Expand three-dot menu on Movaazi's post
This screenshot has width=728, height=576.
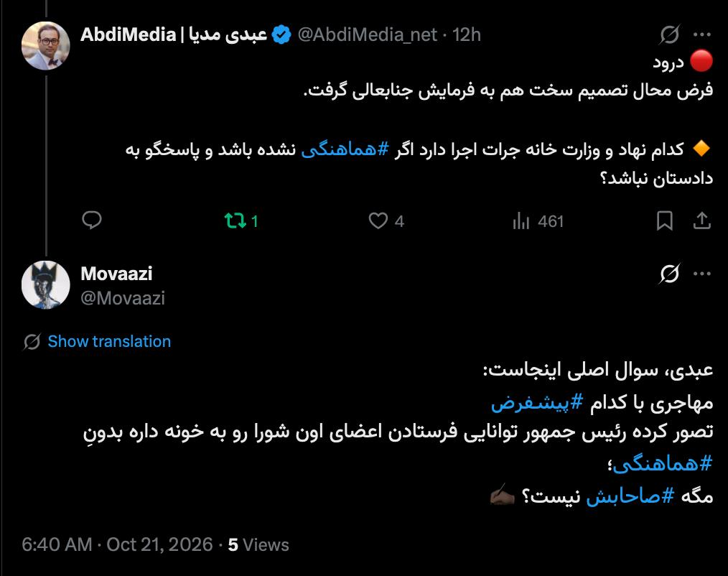702,274
